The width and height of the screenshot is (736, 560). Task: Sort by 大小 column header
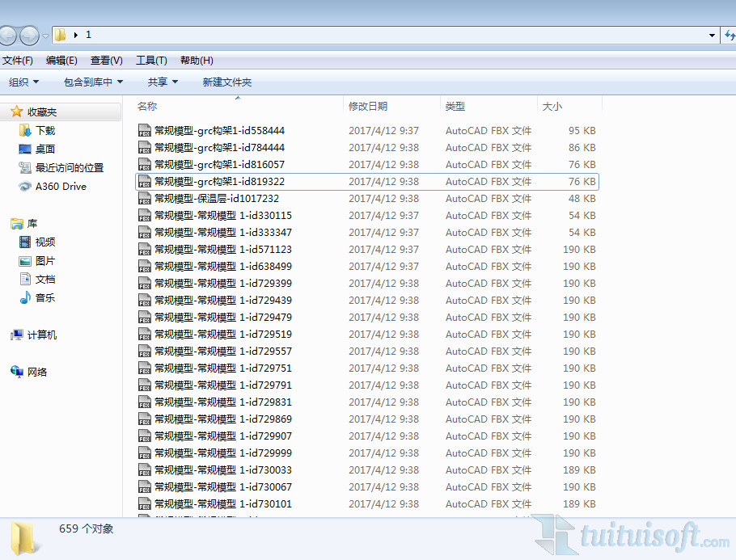552,107
